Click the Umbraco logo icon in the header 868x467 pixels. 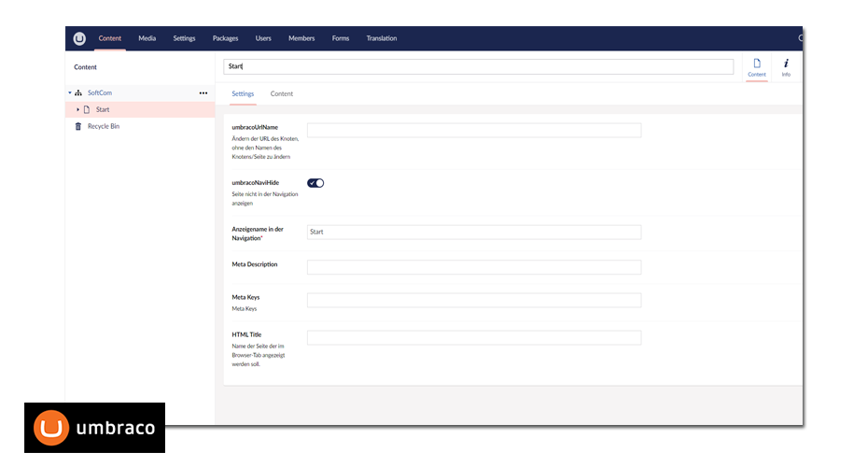click(x=79, y=38)
